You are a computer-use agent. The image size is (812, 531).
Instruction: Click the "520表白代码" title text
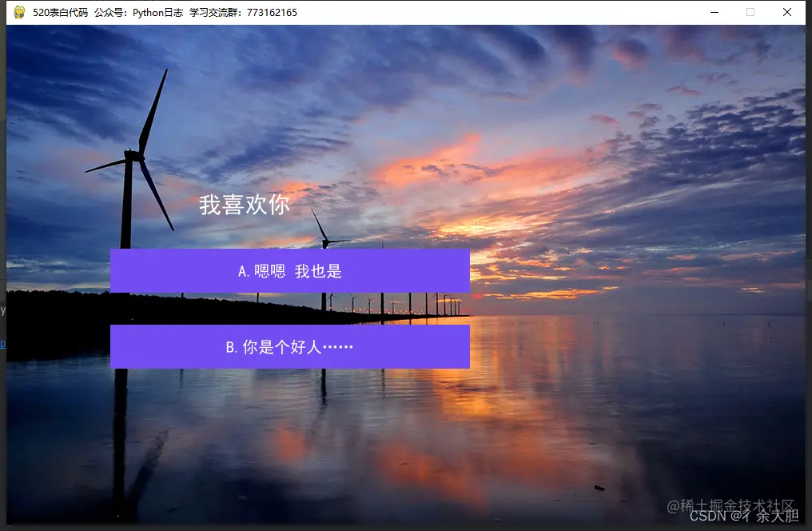(60, 12)
